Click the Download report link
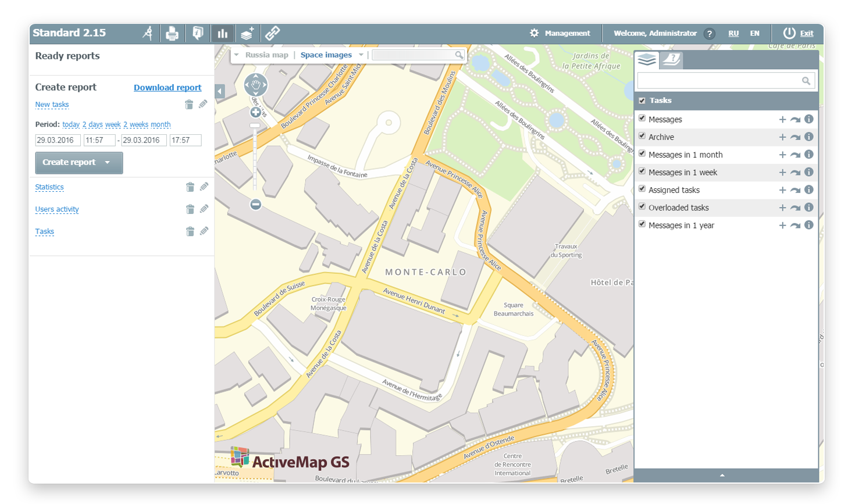The width and height of the screenshot is (855, 504). [x=168, y=88]
